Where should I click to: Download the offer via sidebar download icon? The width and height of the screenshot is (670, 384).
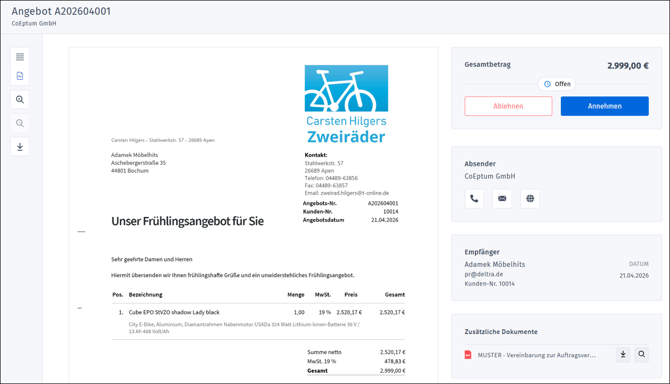pos(20,147)
